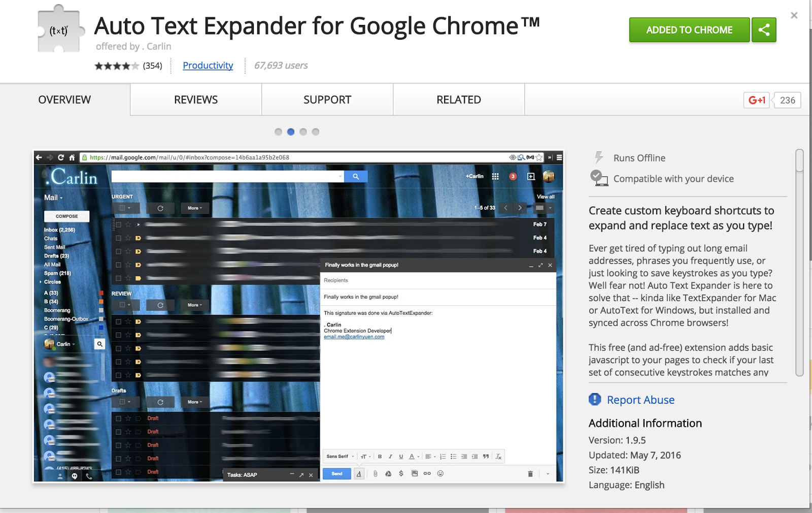Click the third carousel dot
This screenshot has width=812, height=513.
point(303,132)
